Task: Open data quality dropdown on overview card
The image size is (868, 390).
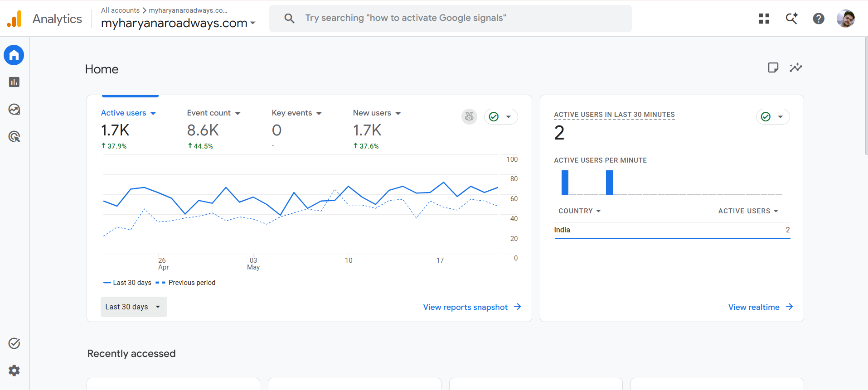Action: (x=501, y=117)
